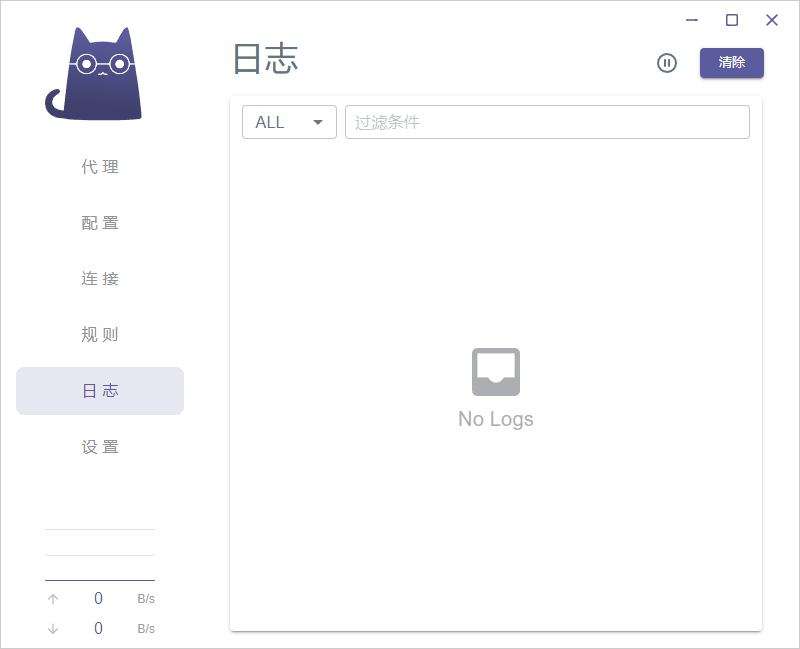Select the active 日志 sidebar item

click(x=99, y=391)
